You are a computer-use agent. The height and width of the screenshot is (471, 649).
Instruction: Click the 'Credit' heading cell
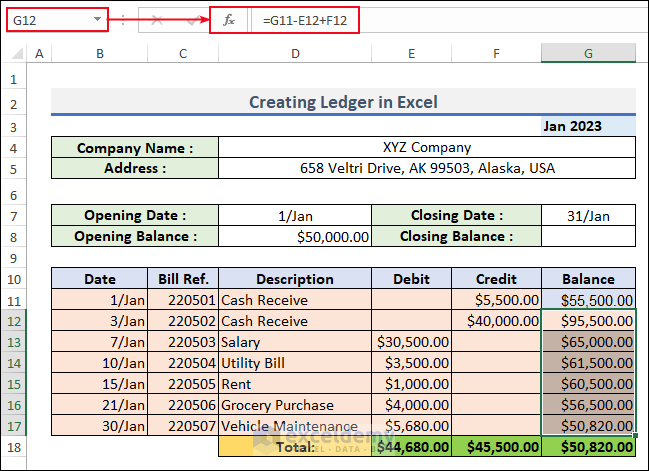point(496,279)
